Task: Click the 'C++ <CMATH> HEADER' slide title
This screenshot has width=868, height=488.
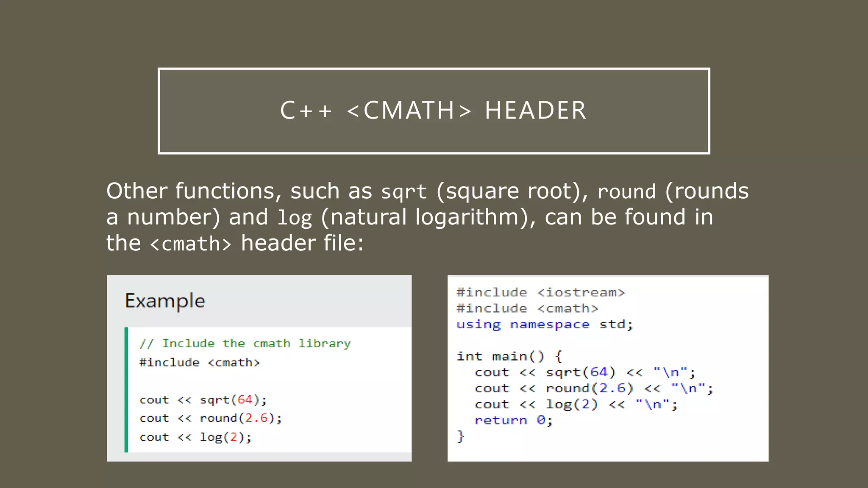Action: 434,111
